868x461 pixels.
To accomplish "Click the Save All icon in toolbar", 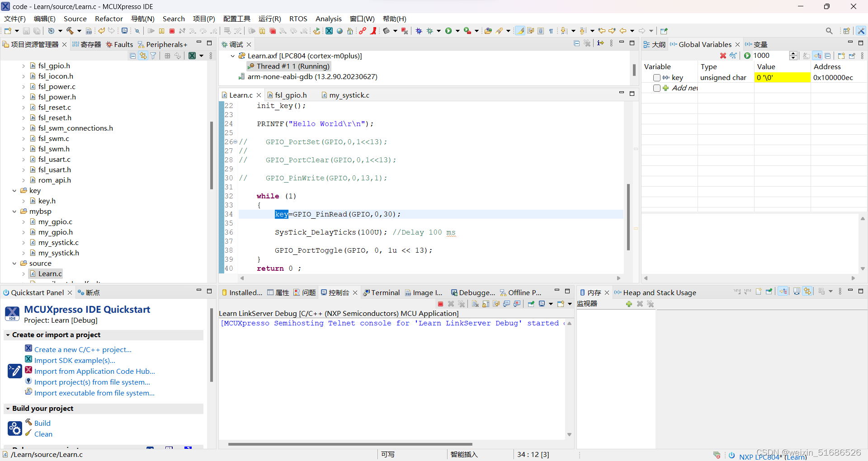I will (x=37, y=31).
